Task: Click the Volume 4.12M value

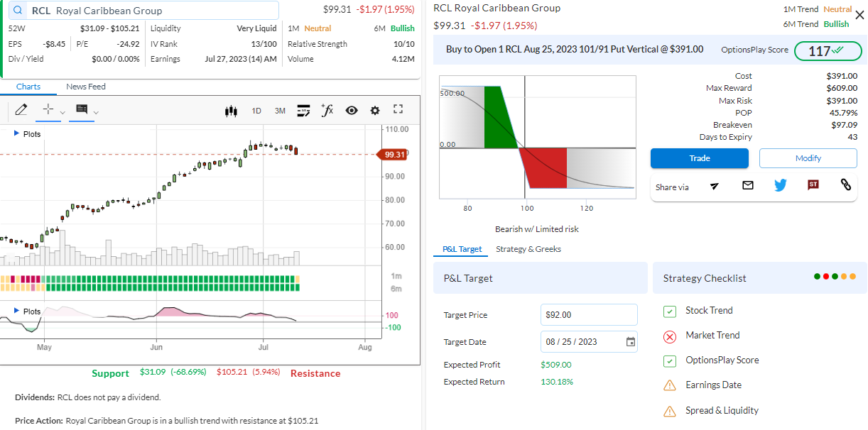Action: [x=403, y=59]
